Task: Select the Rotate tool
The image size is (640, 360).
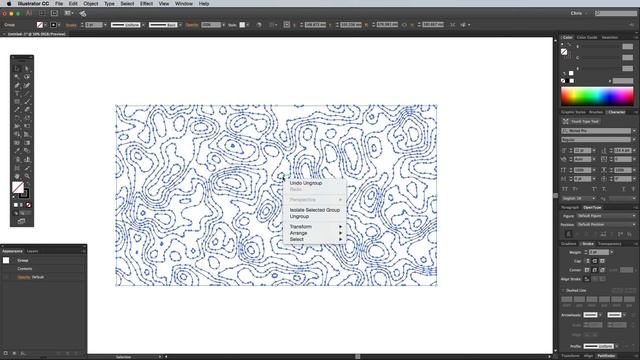Action: pyautogui.click(x=17, y=118)
